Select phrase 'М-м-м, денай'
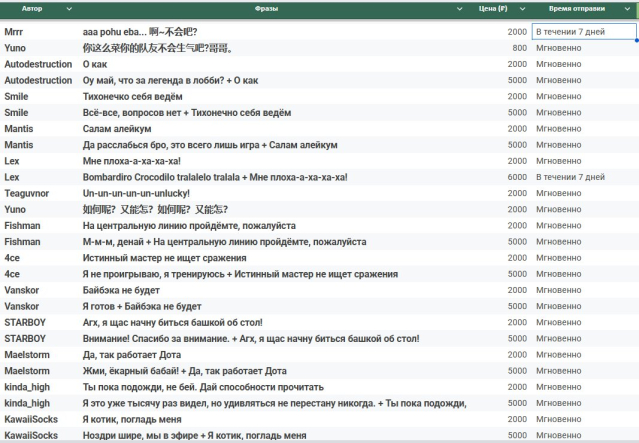Screen dimensions: 639x443 113,242
